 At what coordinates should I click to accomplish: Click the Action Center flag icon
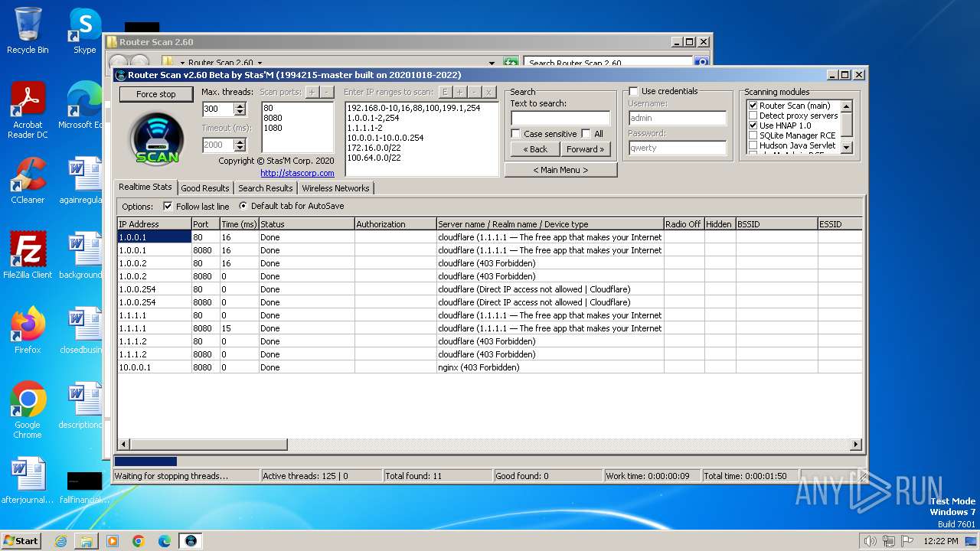point(907,541)
